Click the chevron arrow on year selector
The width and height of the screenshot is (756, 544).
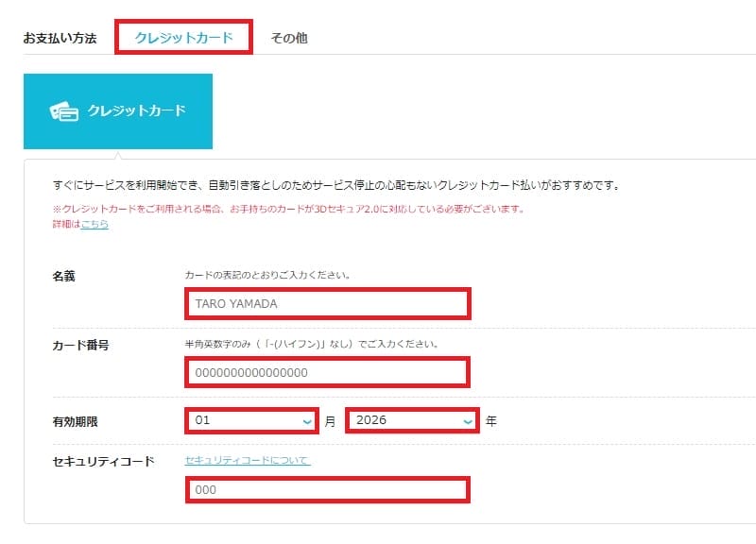pos(467,421)
